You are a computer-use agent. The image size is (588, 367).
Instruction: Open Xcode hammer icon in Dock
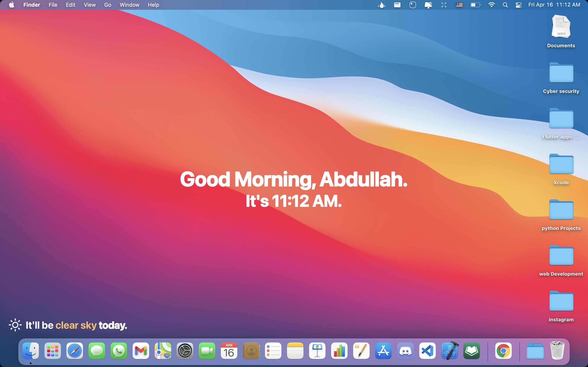[x=450, y=351]
